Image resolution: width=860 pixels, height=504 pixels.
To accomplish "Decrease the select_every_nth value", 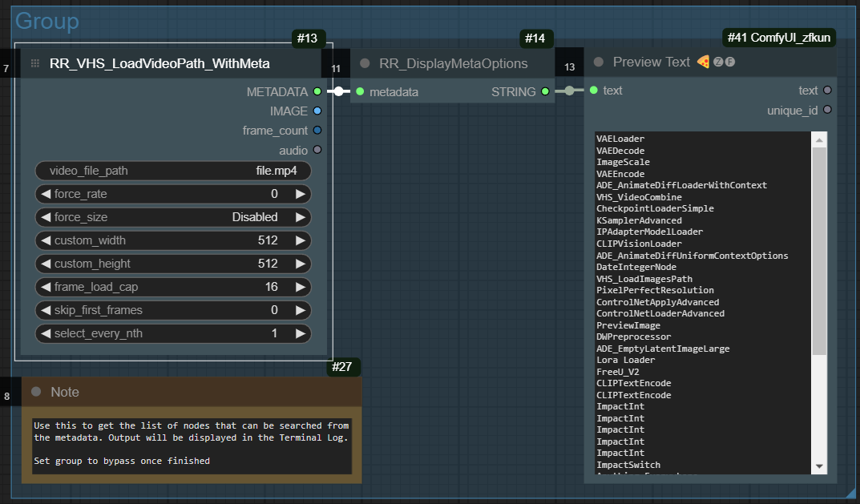I will tap(46, 333).
